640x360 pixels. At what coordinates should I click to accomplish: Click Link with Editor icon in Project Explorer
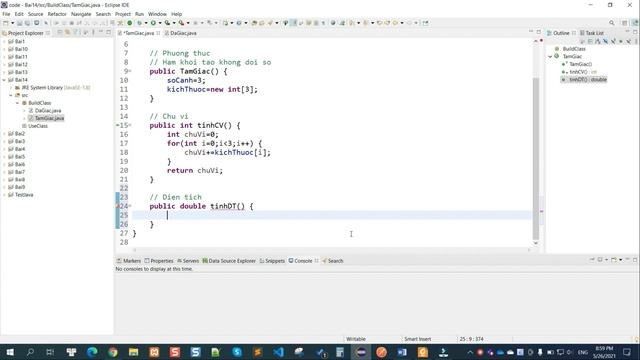tap(67, 32)
